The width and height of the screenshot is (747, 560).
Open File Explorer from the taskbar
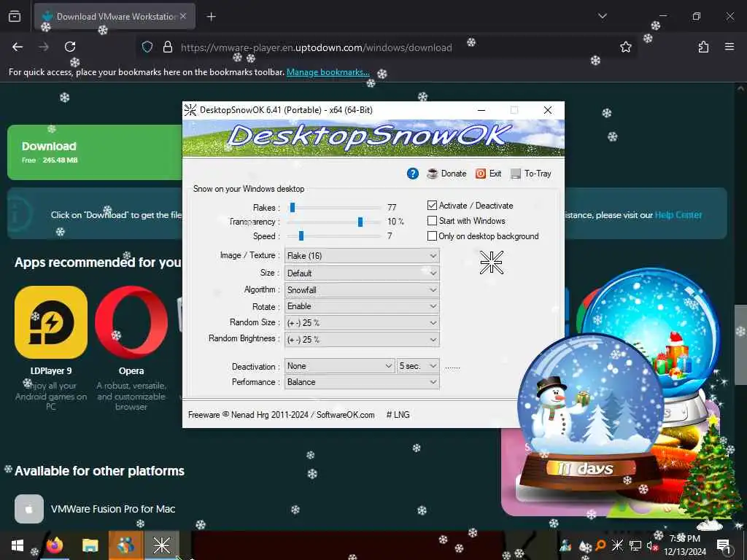click(90, 545)
